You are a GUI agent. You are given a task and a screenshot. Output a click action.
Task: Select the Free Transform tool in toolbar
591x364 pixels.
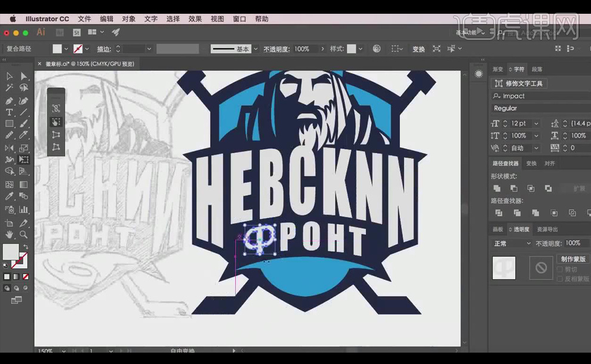tap(24, 160)
